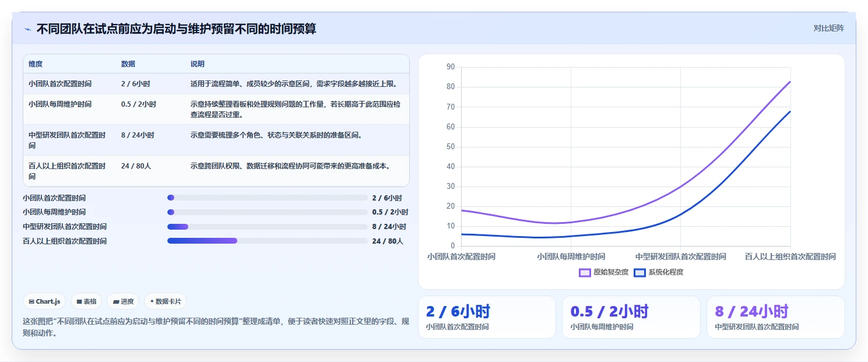Click the 小团队每周维护时间 progress bar

point(268,212)
